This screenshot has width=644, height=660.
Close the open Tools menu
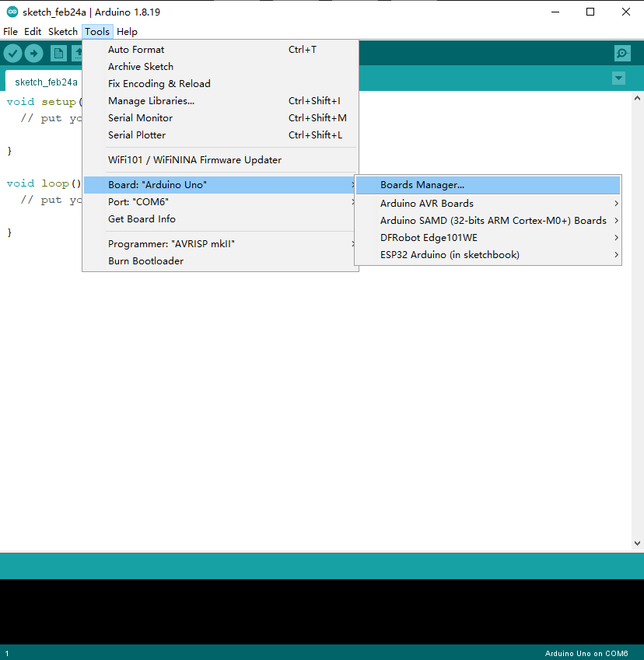pyautogui.click(x=97, y=32)
